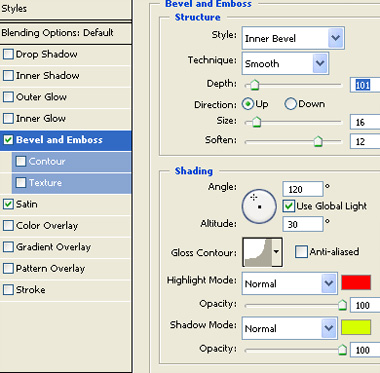
Task: Select the Down direction radio button
Action: [291, 104]
